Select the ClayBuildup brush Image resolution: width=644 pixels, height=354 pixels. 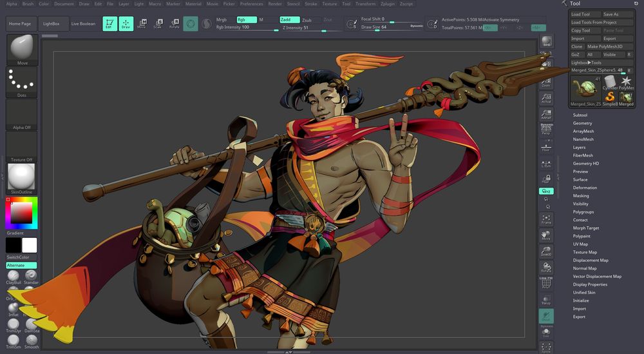[13, 277]
